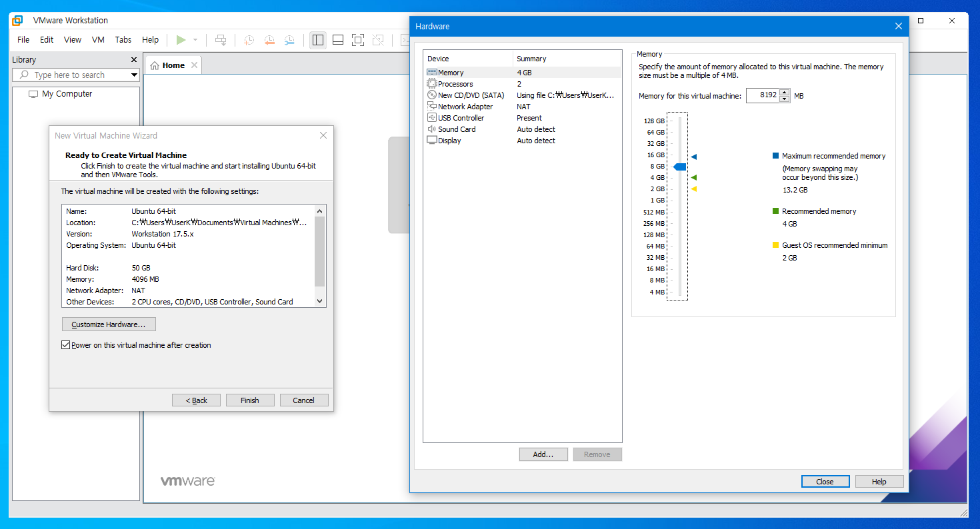Click the Type here to search field
The width and height of the screenshot is (980, 529).
coord(76,75)
